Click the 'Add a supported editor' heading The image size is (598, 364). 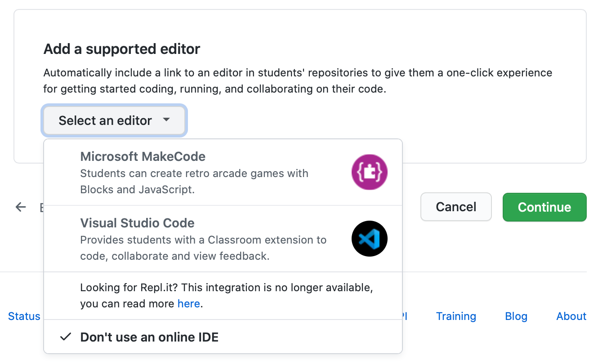(122, 49)
